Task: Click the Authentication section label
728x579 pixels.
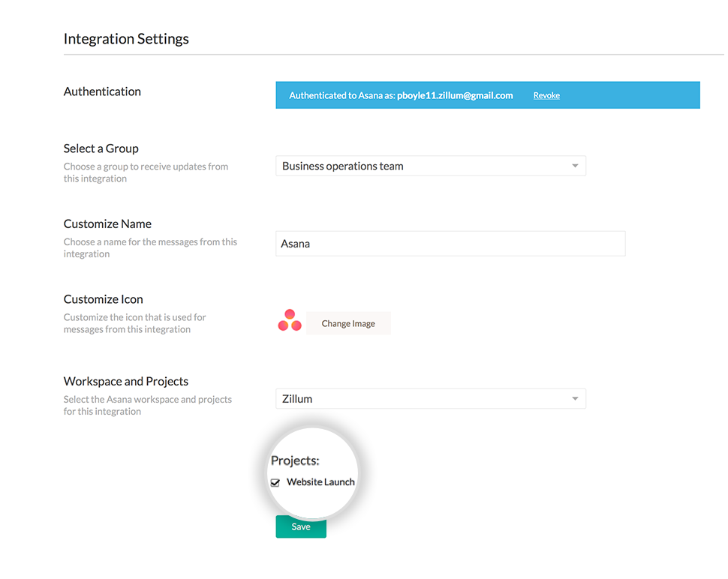Action: coord(102,91)
